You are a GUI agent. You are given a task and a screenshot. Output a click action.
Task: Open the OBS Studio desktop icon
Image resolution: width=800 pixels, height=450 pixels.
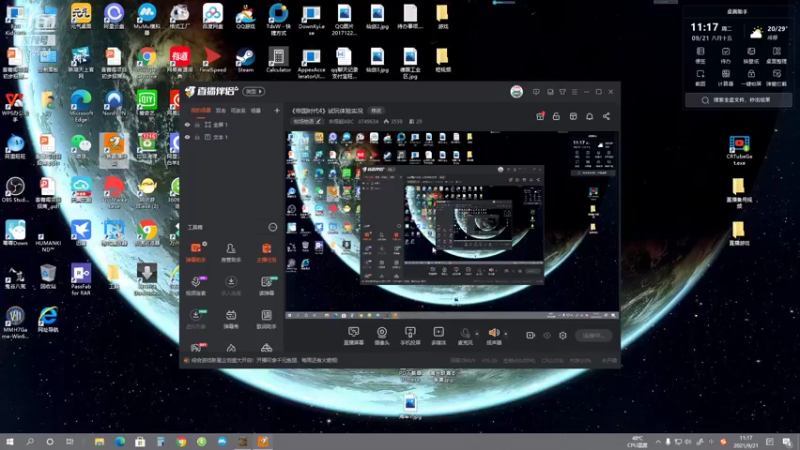click(15, 190)
